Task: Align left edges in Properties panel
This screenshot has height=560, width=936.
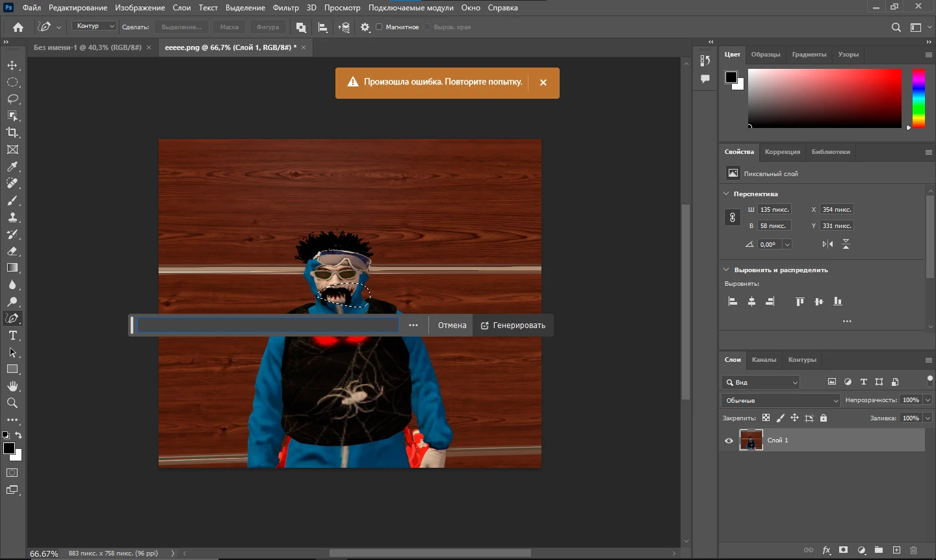Action: point(733,301)
